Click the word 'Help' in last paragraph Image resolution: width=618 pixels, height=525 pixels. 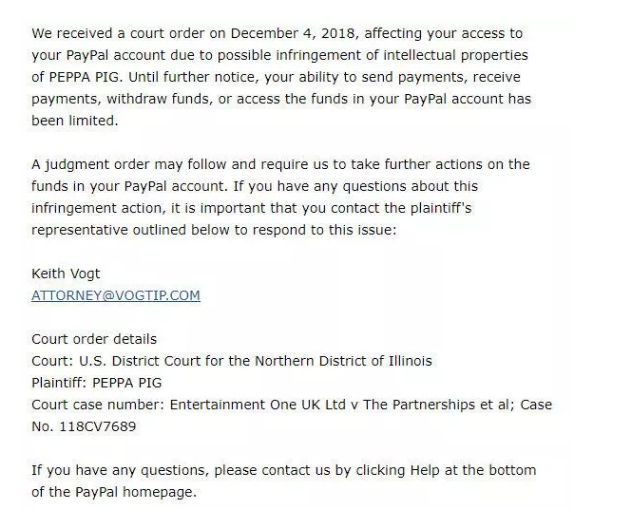(424, 470)
